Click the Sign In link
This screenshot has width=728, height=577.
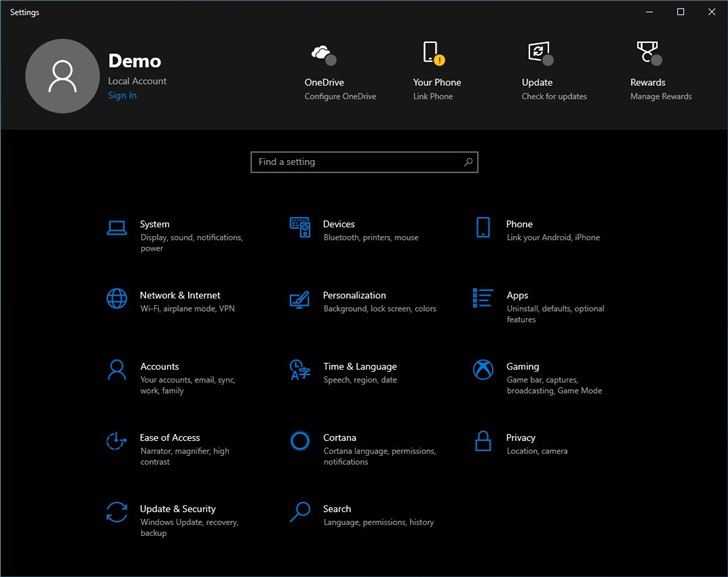pyautogui.click(x=122, y=96)
